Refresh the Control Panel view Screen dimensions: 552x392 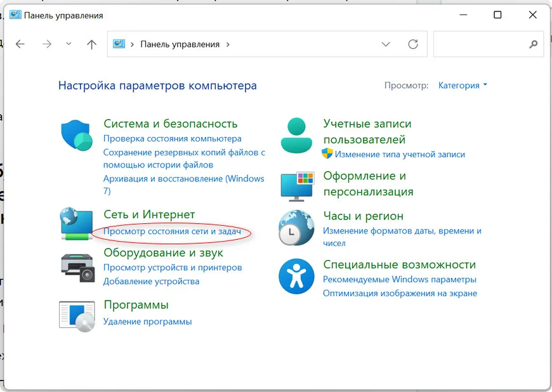click(413, 44)
